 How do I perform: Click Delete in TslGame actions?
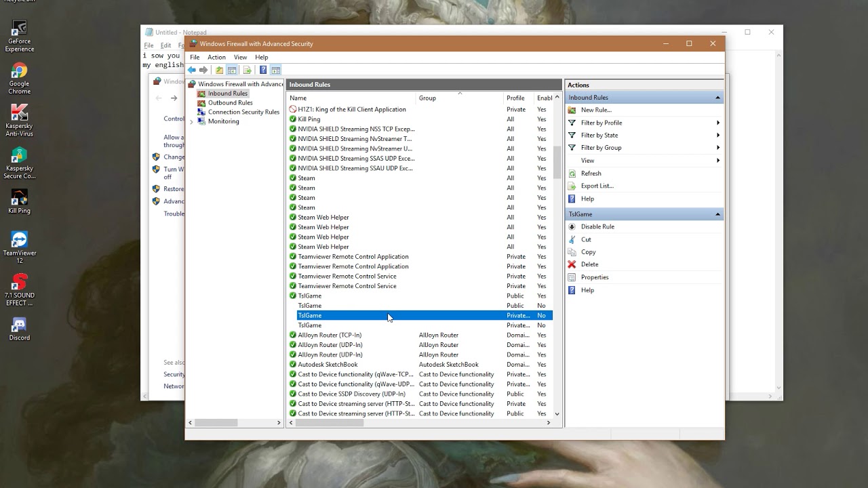point(589,264)
